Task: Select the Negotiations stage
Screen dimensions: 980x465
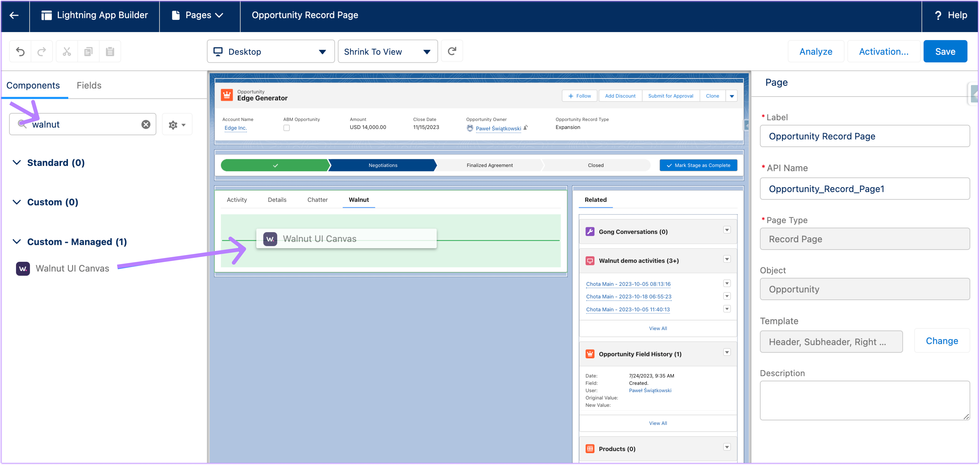Action: pyautogui.click(x=383, y=165)
